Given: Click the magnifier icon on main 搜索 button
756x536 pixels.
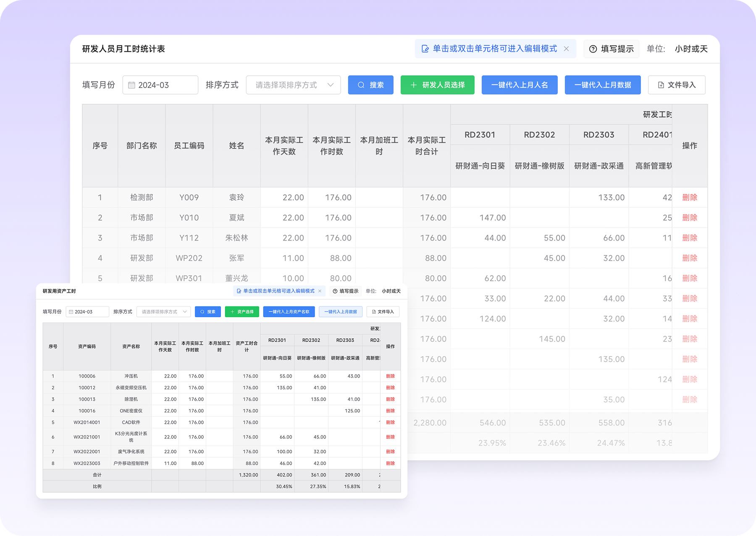Looking at the screenshot, I should [361, 85].
